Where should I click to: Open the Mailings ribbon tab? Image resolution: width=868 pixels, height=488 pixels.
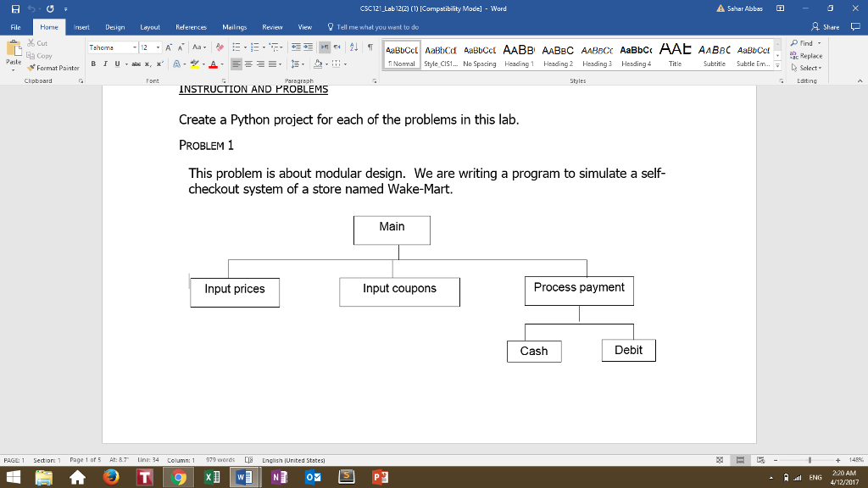[234, 26]
